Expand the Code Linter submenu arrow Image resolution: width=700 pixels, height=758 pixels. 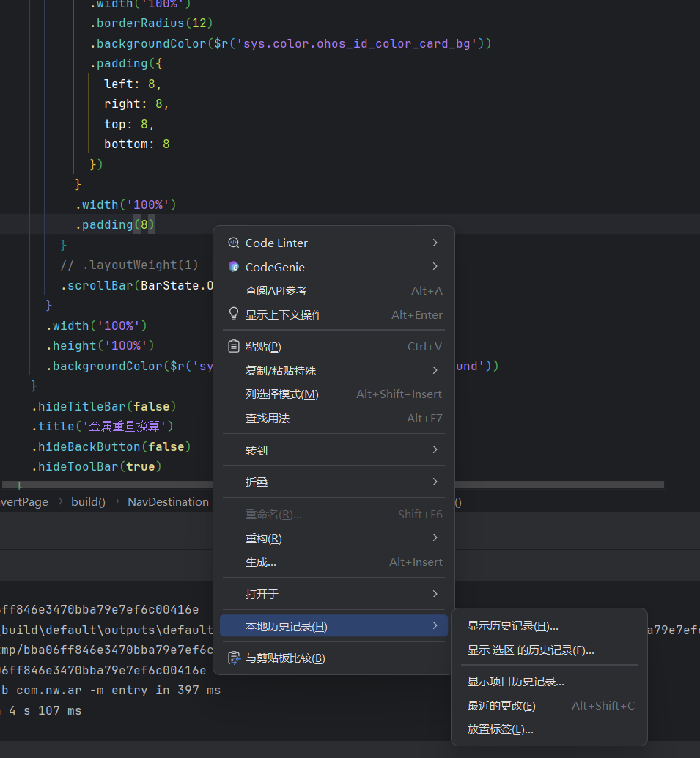(x=435, y=243)
